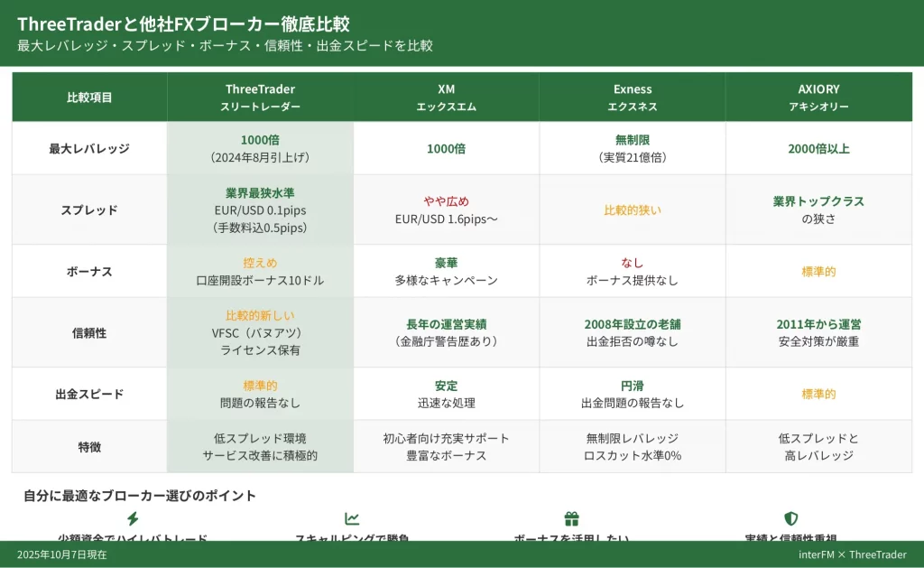Select the 信頼性 row label
This screenshot has width=924, height=568.
pos(89,333)
